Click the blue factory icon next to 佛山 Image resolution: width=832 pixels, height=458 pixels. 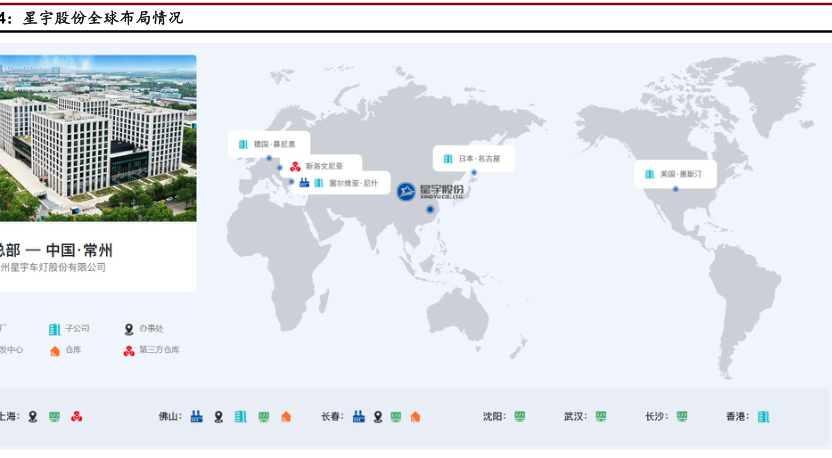coord(197,416)
